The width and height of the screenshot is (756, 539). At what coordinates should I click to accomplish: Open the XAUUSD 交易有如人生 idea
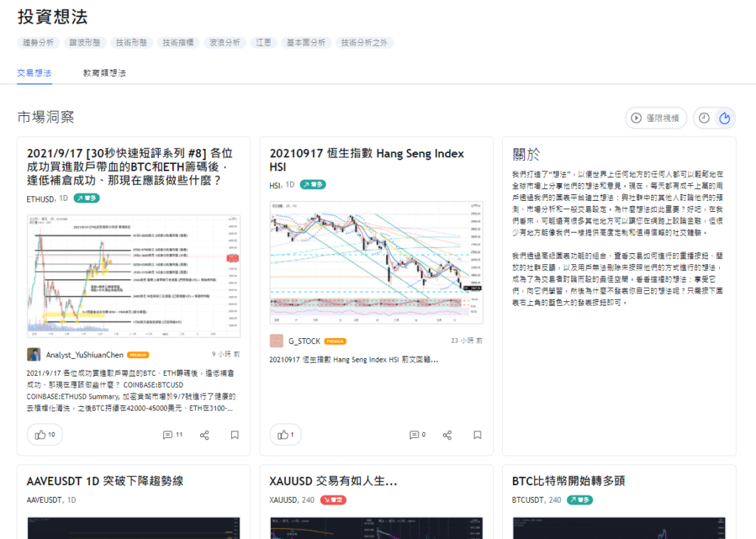tap(333, 481)
